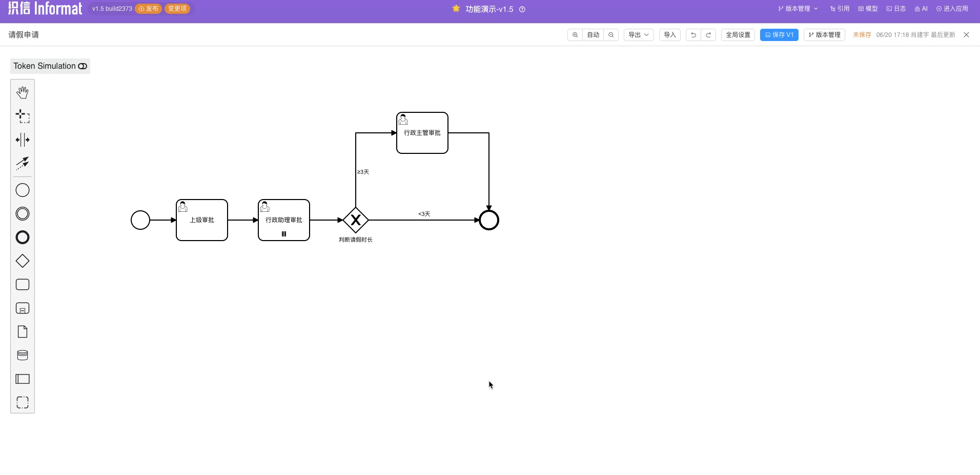Pick the Task rectangle shape tool
Viewport: 980px width, 475px height.
[x=22, y=284]
